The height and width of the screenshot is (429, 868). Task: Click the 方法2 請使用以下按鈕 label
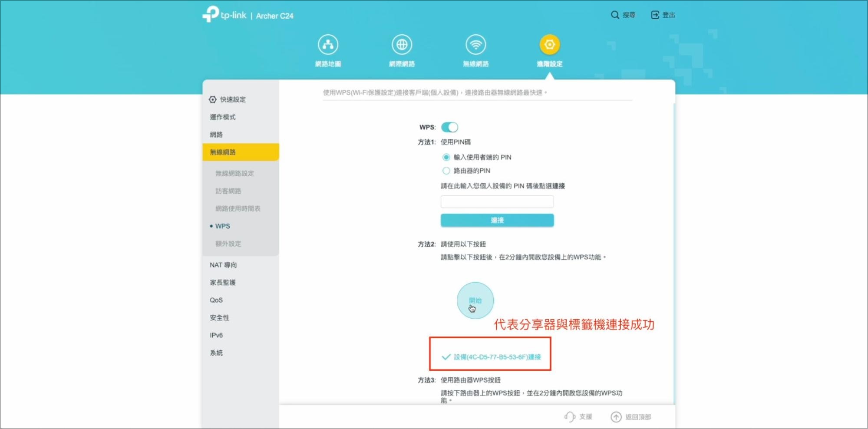[452, 244]
